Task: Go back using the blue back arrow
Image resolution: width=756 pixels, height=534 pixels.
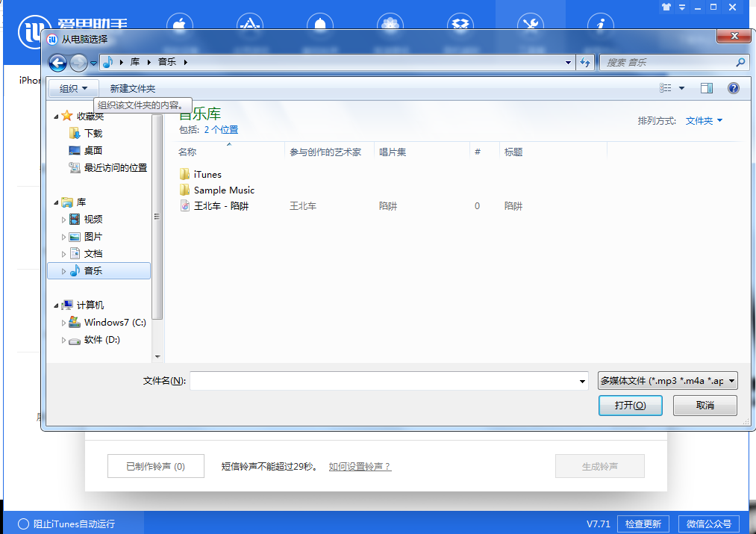Action: pyautogui.click(x=58, y=62)
